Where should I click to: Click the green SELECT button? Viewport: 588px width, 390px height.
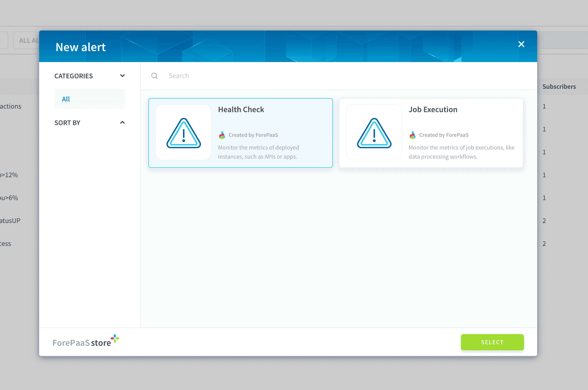(492, 342)
